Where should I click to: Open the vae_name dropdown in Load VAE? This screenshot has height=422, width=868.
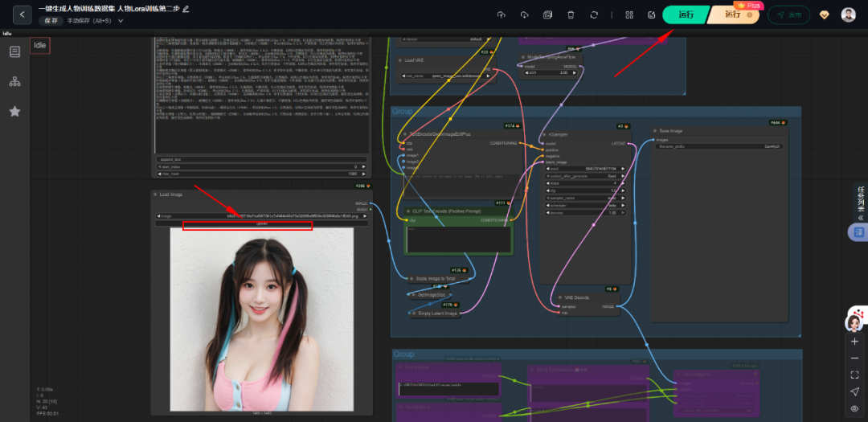pyautogui.click(x=445, y=76)
